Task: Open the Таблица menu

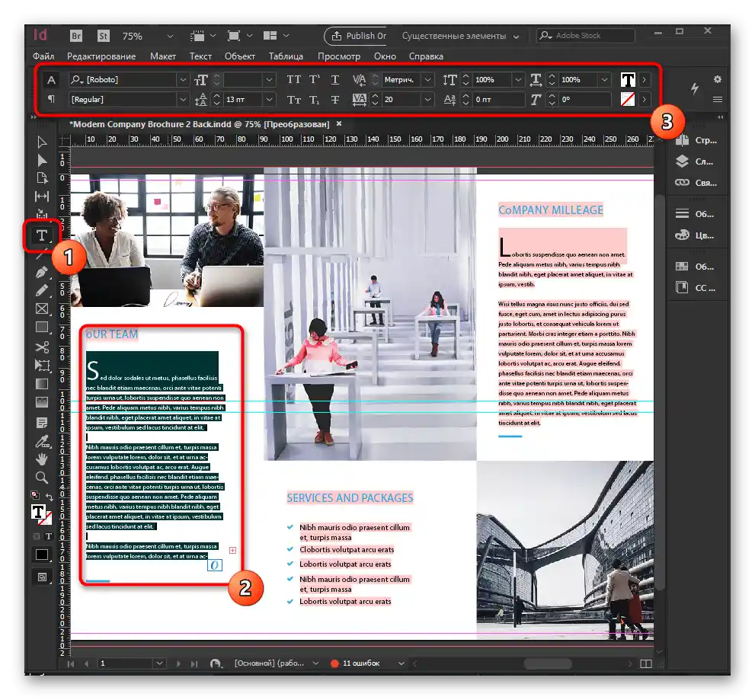Action: 286,56
